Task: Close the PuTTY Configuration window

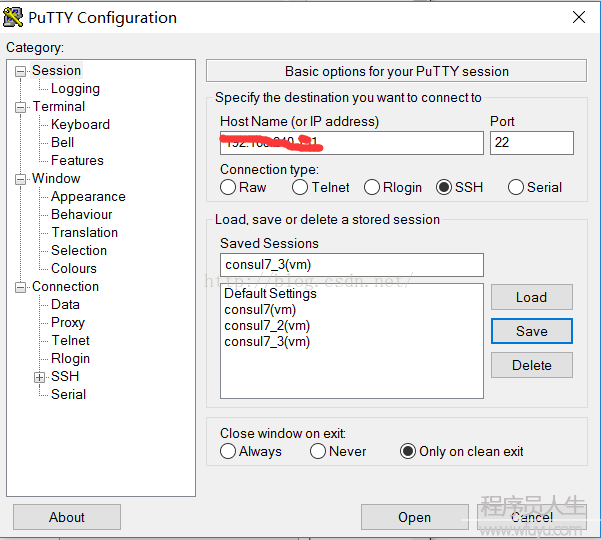Action: (x=579, y=17)
